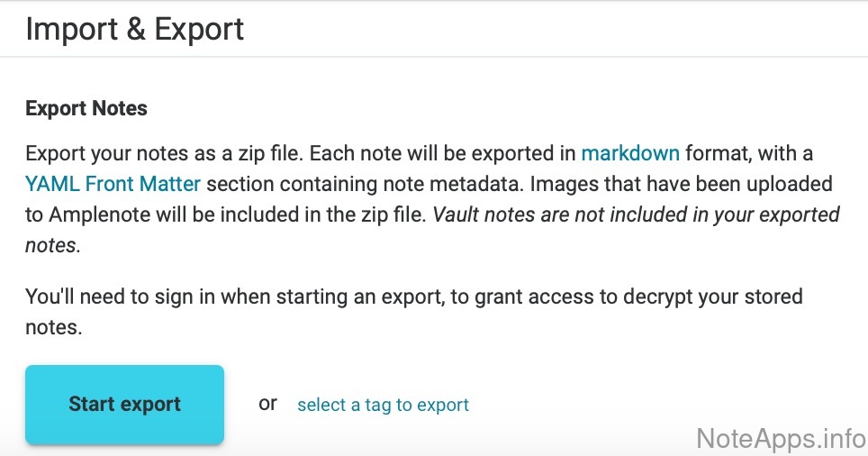This screenshot has width=868, height=456.
Task: Click the Import & Export page heading
Action: (x=134, y=29)
